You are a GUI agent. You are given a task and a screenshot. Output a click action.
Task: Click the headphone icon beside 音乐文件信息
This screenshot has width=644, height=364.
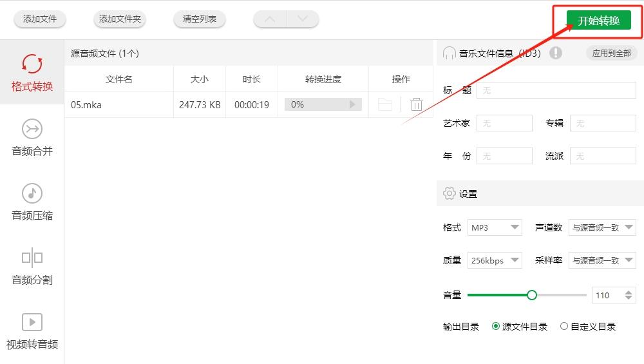(450, 53)
